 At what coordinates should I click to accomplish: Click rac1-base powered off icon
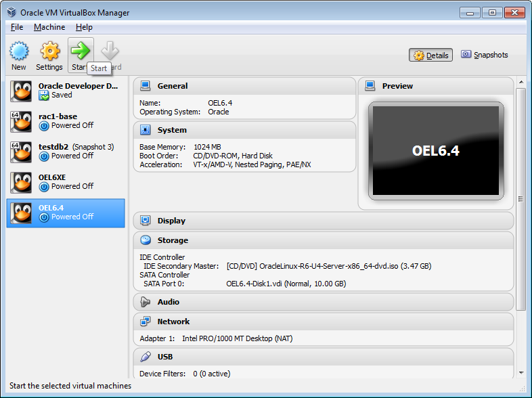tap(44, 126)
